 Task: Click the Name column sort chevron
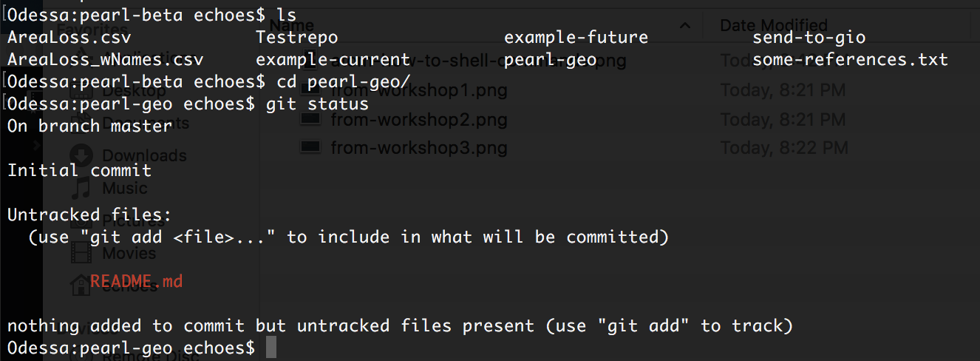point(685,27)
